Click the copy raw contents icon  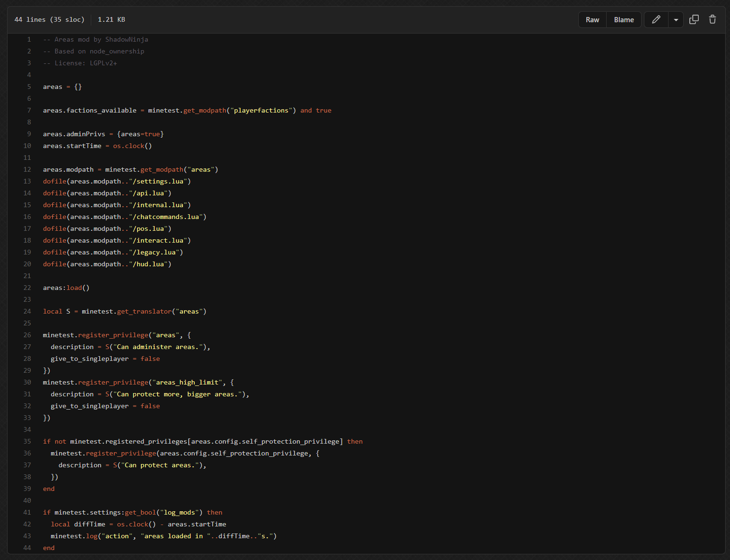(x=694, y=19)
